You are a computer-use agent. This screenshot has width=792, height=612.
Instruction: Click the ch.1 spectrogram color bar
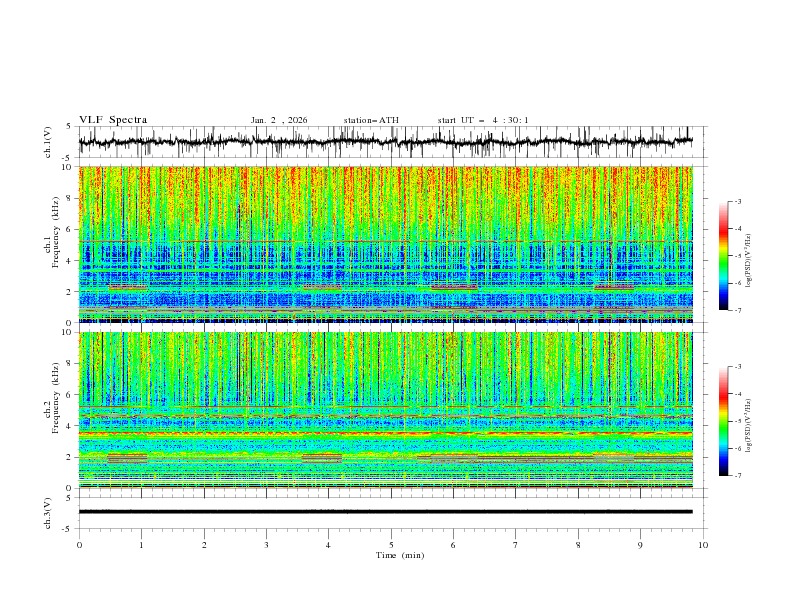click(x=723, y=256)
